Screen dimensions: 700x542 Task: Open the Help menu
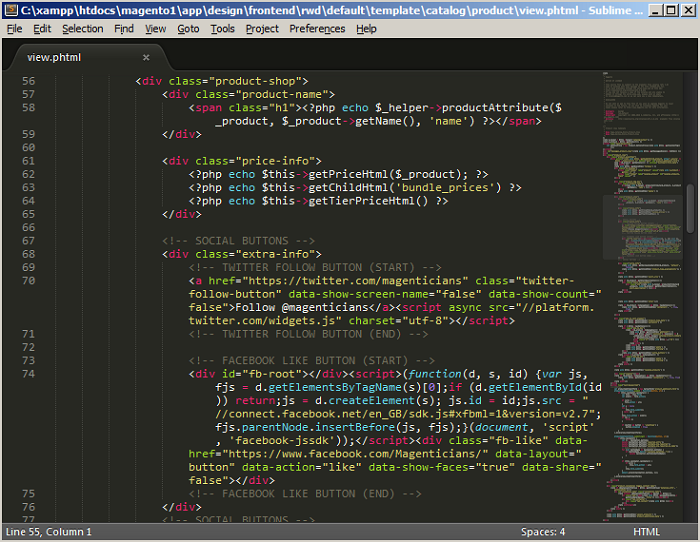click(366, 29)
